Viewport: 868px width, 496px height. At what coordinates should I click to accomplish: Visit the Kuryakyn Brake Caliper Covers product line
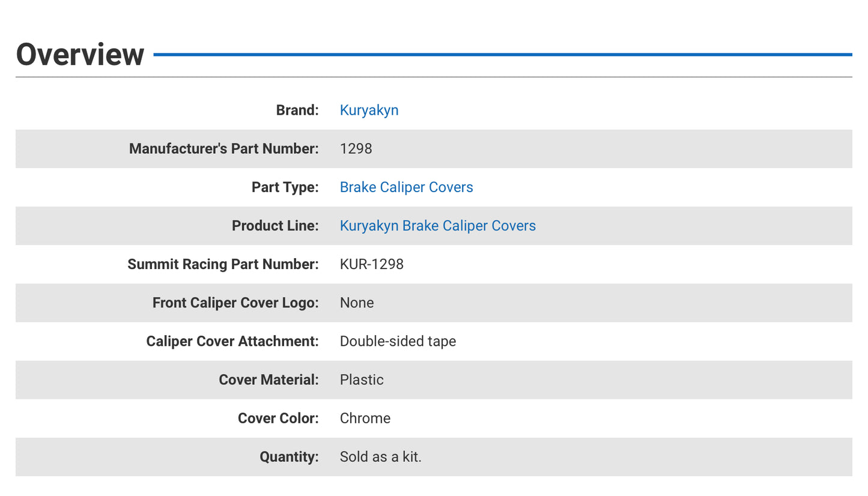tap(438, 226)
